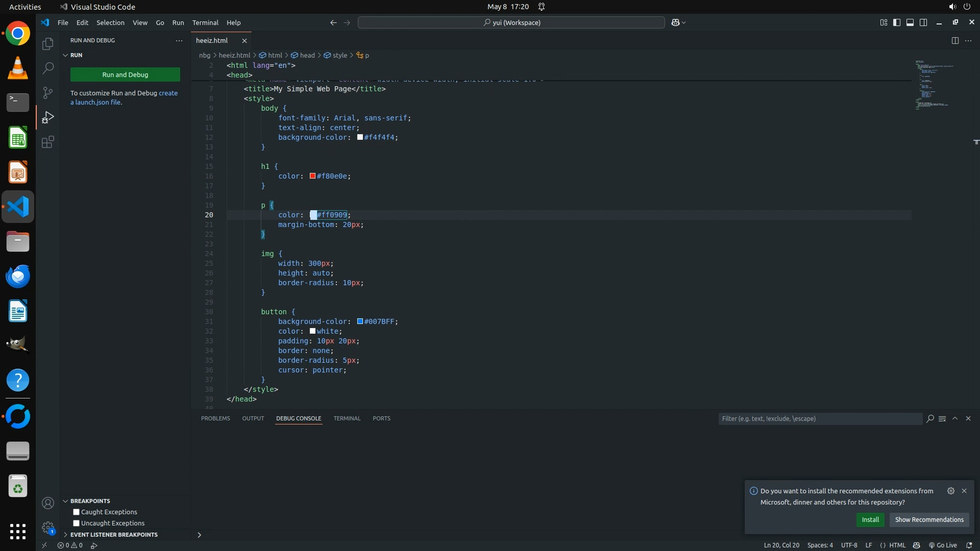Viewport: 980px width, 551px height.
Task: Click the Run and Debug button
Action: (125, 74)
